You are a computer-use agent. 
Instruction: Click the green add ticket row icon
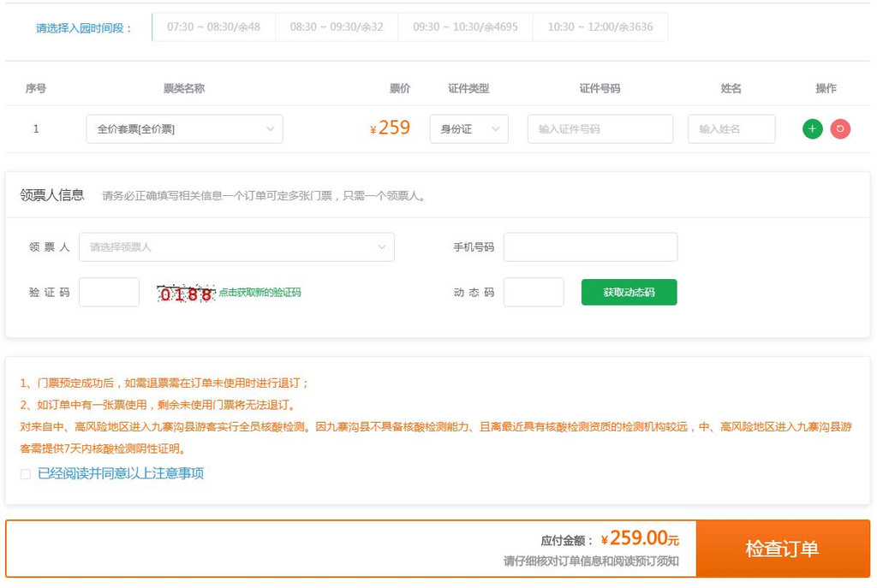(812, 129)
